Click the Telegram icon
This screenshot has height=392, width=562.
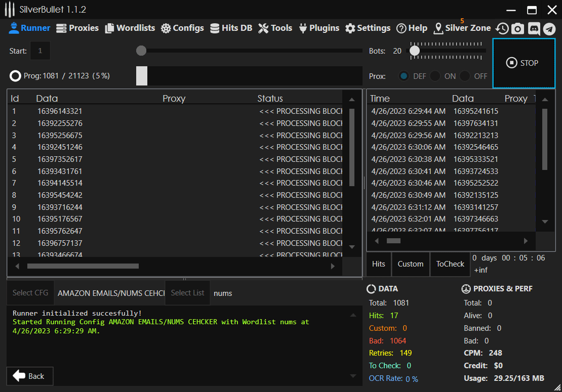pos(549,29)
